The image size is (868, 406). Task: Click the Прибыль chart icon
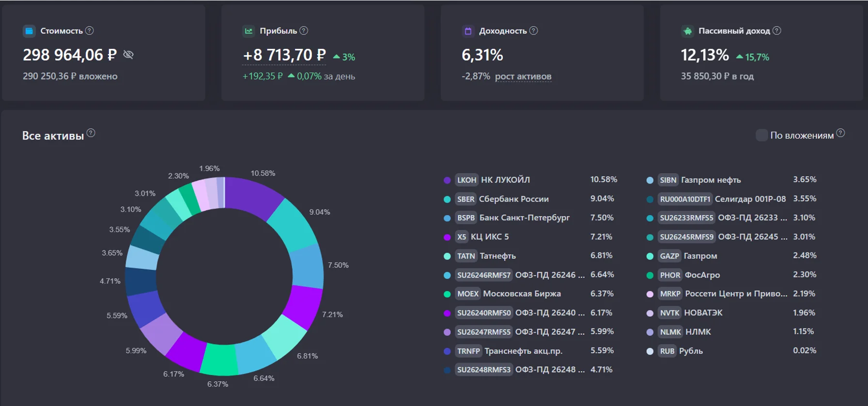click(248, 31)
